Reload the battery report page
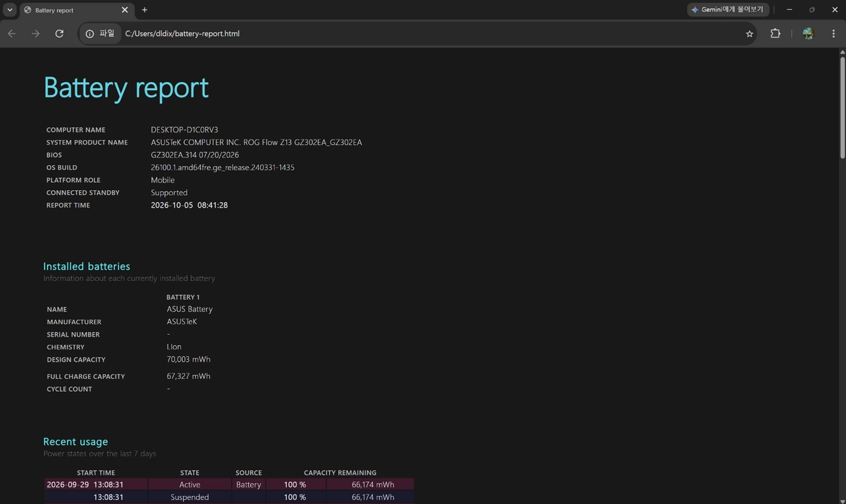 [x=59, y=34]
